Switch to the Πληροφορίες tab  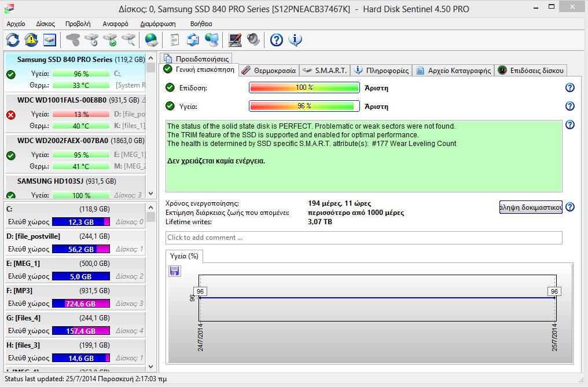pos(381,71)
